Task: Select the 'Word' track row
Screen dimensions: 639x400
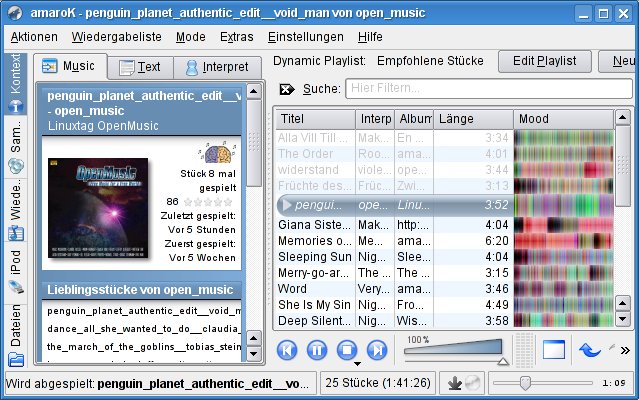Action: coord(445,289)
